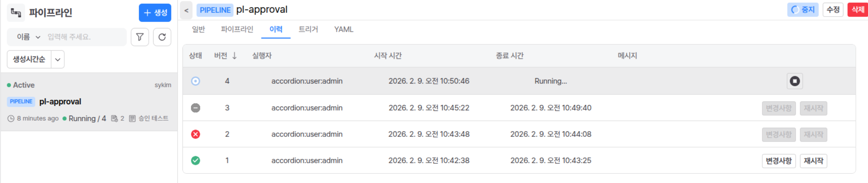Open the YAML tab
Screen dimensions: 868x183
click(344, 30)
